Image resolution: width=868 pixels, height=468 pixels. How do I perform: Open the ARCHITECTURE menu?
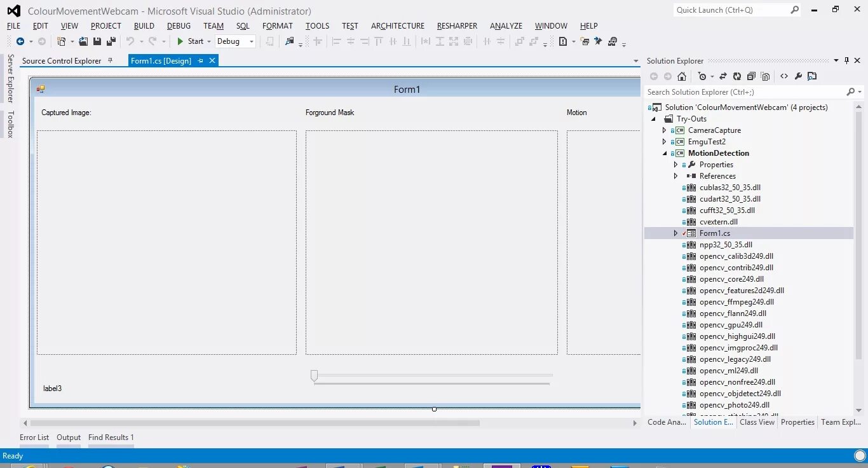tap(398, 26)
